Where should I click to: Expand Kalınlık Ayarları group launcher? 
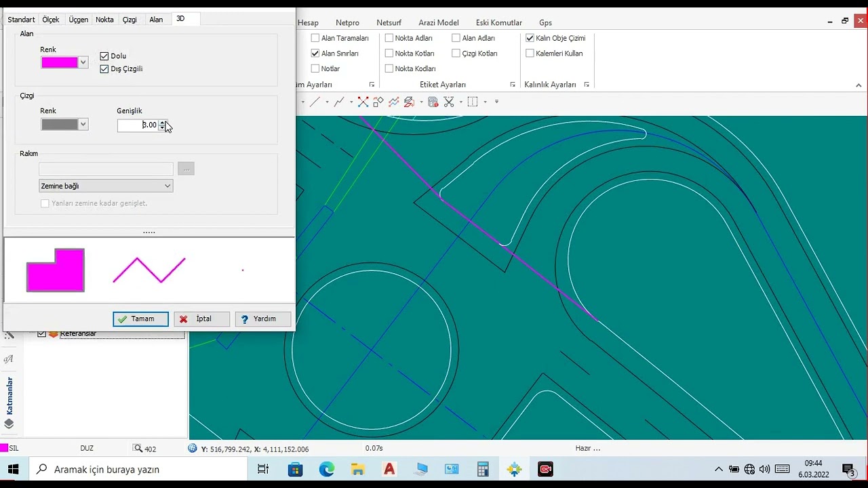(587, 85)
